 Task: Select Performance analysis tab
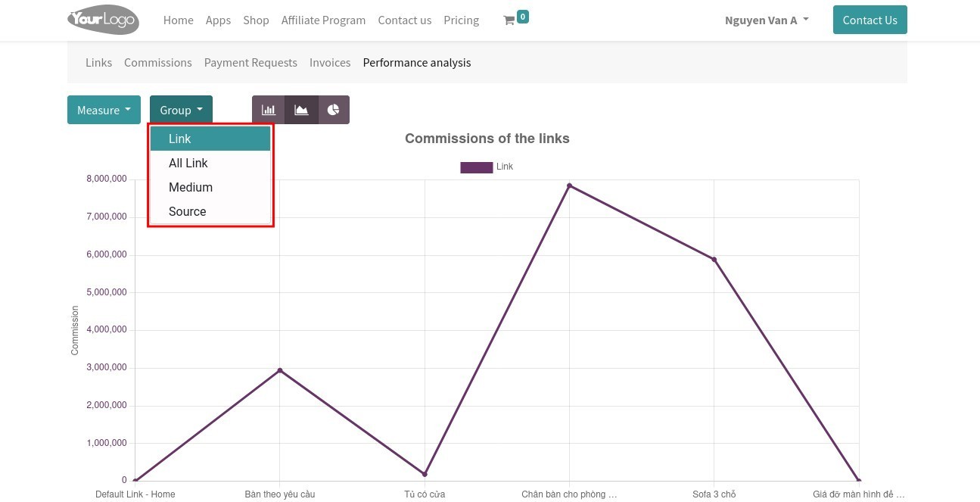click(417, 62)
